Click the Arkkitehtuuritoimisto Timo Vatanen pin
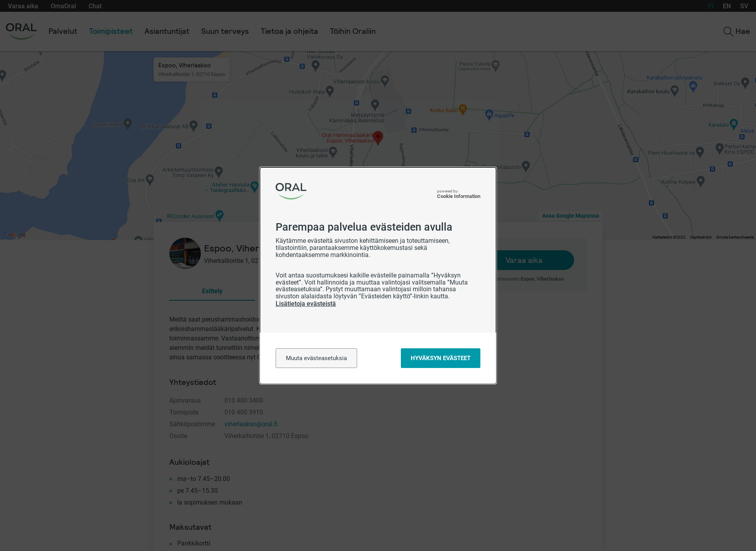The width and height of the screenshot is (756, 551). (x=219, y=172)
